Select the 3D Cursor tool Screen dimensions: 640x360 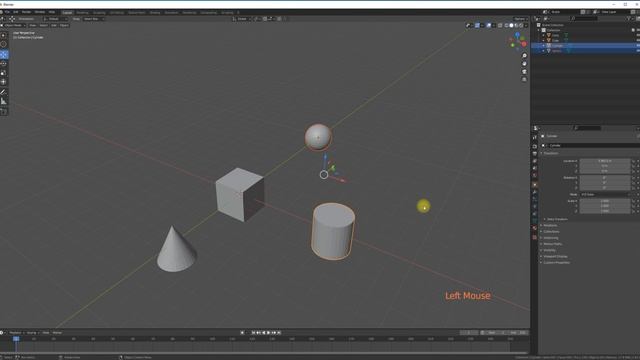click(4, 44)
